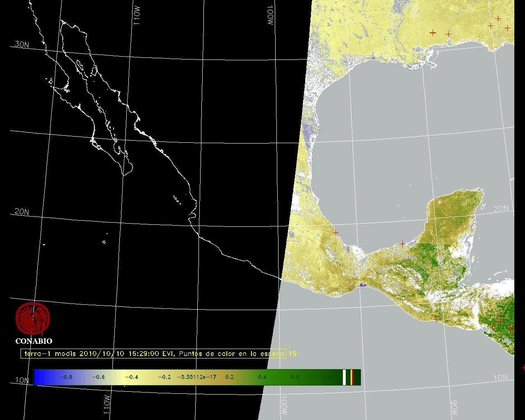Pick the blue -0.8 value on color scale
The image size is (525, 420).
pos(66,377)
